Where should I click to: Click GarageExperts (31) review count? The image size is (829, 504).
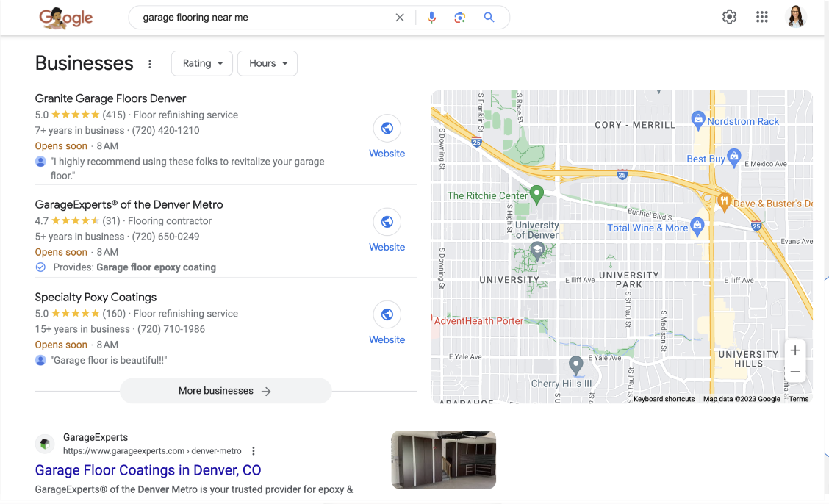pos(112,221)
